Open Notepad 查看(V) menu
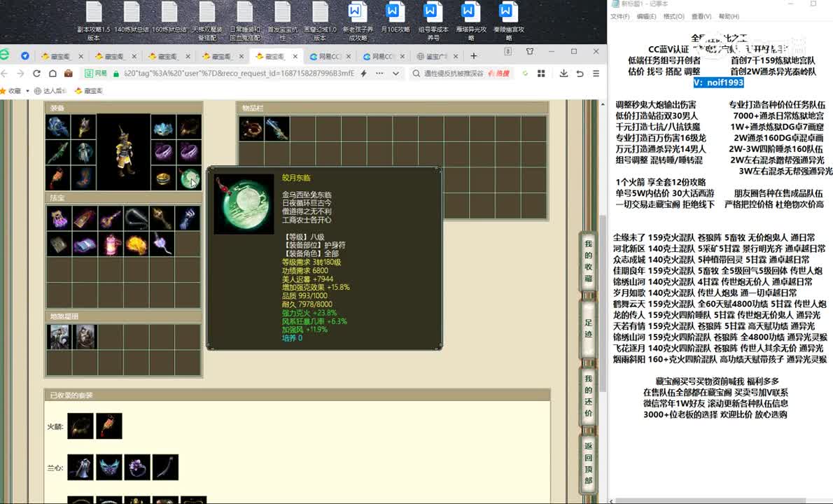Screen dimensions: 833x504 pos(701,17)
